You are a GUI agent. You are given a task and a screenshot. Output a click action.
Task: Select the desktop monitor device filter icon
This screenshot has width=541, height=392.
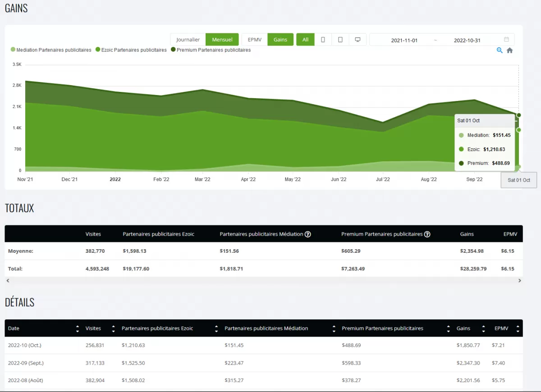point(358,40)
